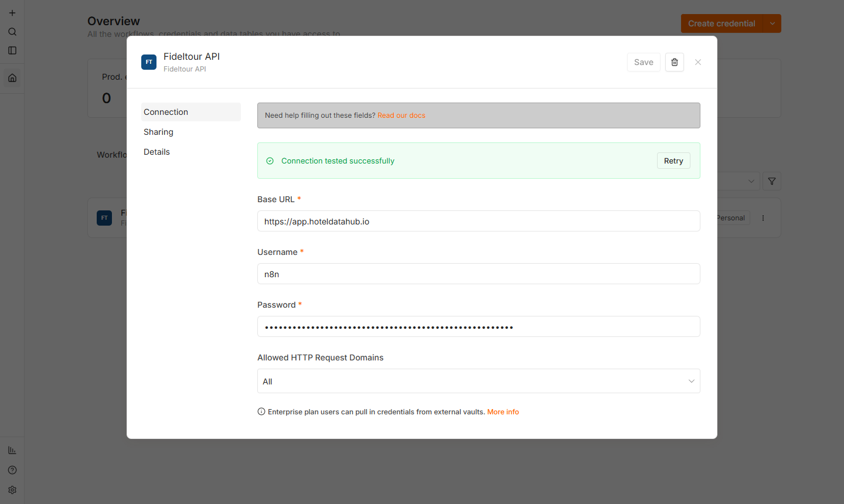The height and width of the screenshot is (504, 844).
Task: Click the Connection tested successfully message
Action: coord(338,161)
